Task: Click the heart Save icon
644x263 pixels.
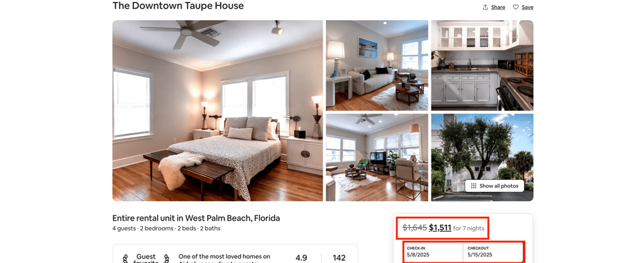Action: coord(516,7)
